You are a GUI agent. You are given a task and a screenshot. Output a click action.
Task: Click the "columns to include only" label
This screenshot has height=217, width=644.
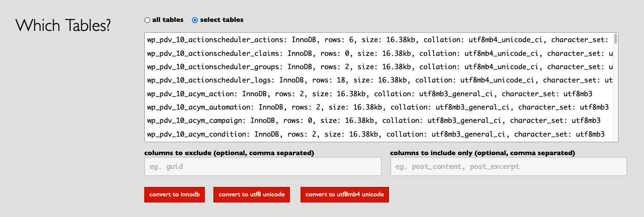tap(482, 153)
